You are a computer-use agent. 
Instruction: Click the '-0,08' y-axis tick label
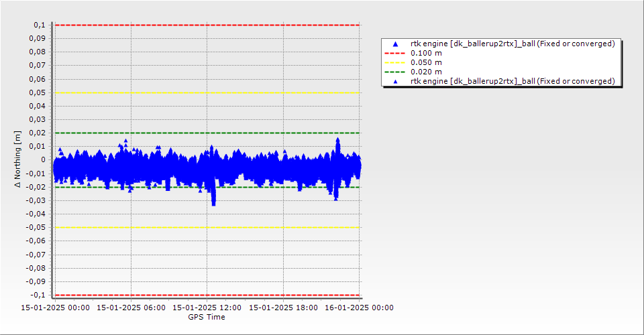point(36,268)
